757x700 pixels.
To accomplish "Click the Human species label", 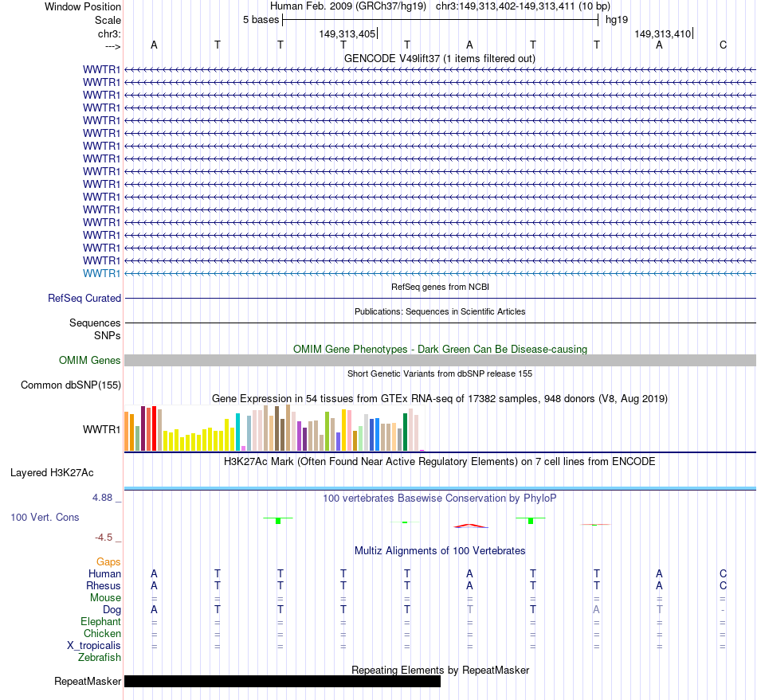I will pyautogui.click(x=104, y=573).
